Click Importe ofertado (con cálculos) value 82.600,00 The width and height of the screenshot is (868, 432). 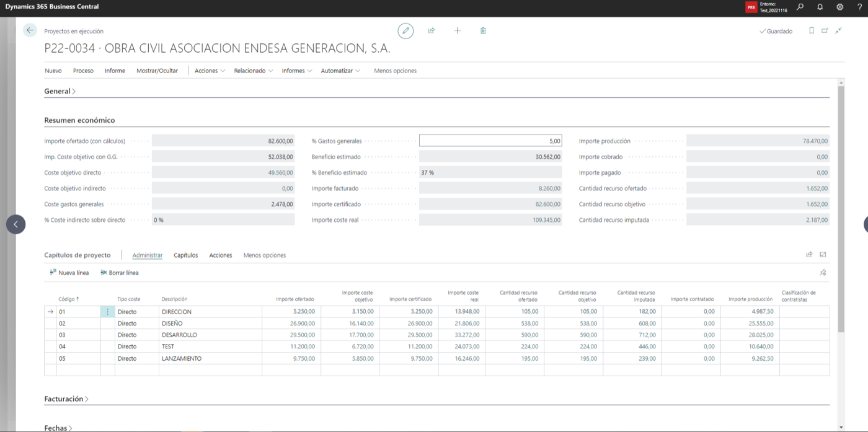click(223, 141)
